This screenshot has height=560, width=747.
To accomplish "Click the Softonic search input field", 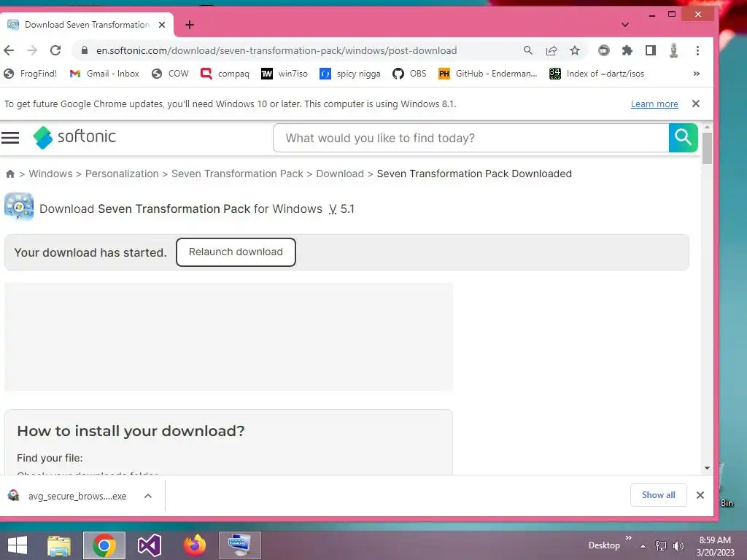I will pyautogui.click(x=471, y=138).
